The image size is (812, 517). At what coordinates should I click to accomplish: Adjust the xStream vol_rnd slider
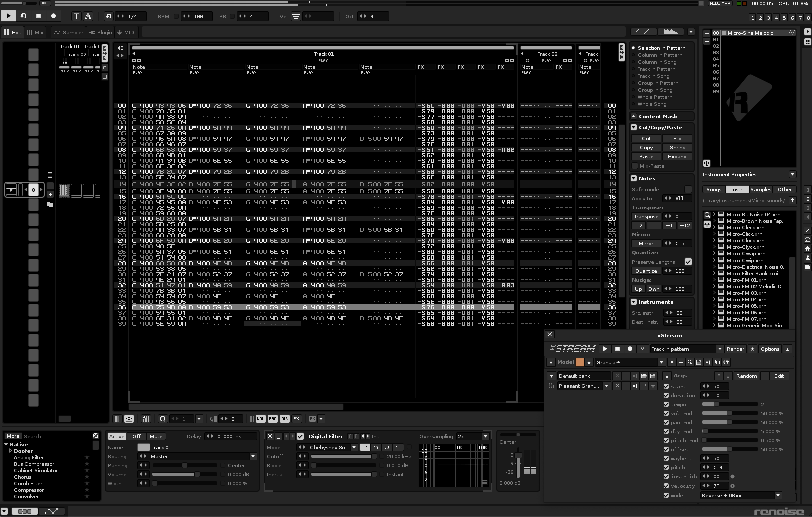pyautogui.click(x=730, y=413)
